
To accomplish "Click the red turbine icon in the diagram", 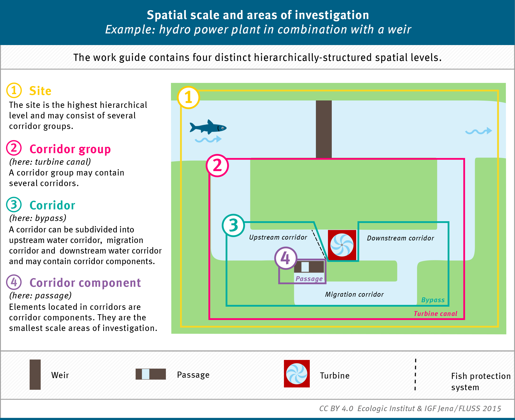I will [x=342, y=245].
